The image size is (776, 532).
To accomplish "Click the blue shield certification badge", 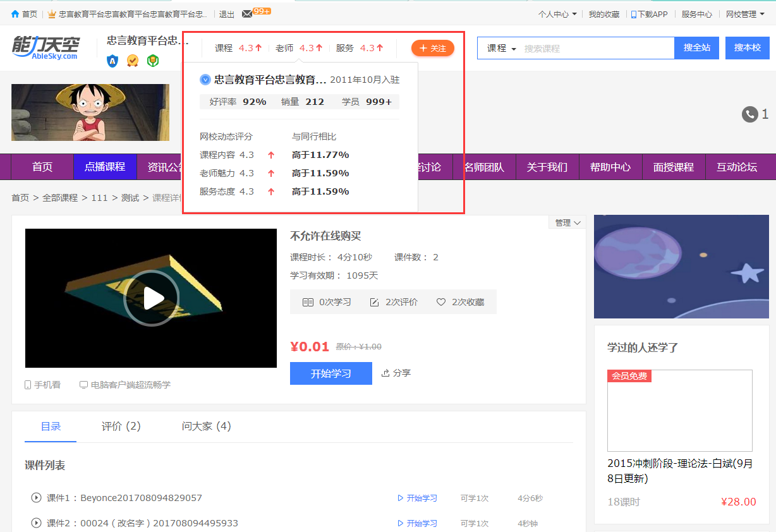I will pyautogui.click(x=112, y=61).
